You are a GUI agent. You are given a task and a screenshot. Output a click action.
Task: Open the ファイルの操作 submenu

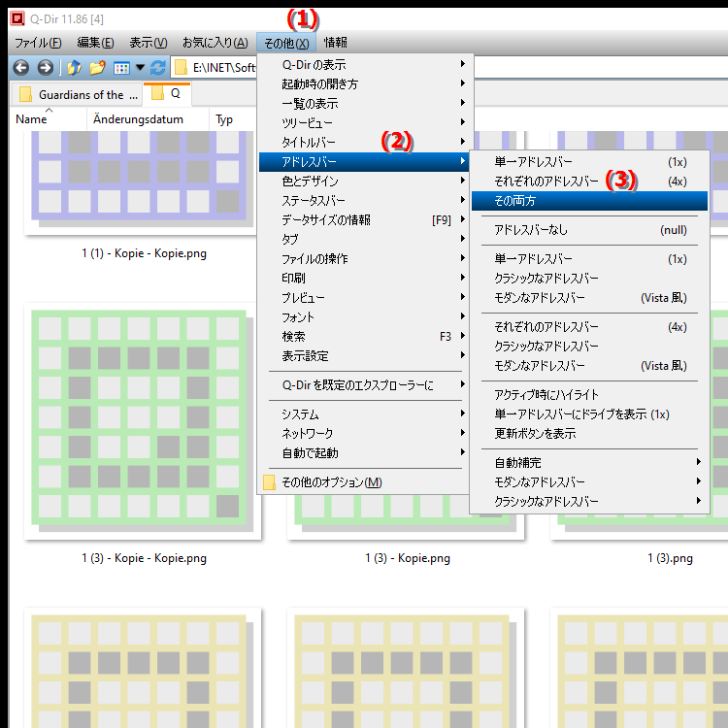[x=364, y=259]
